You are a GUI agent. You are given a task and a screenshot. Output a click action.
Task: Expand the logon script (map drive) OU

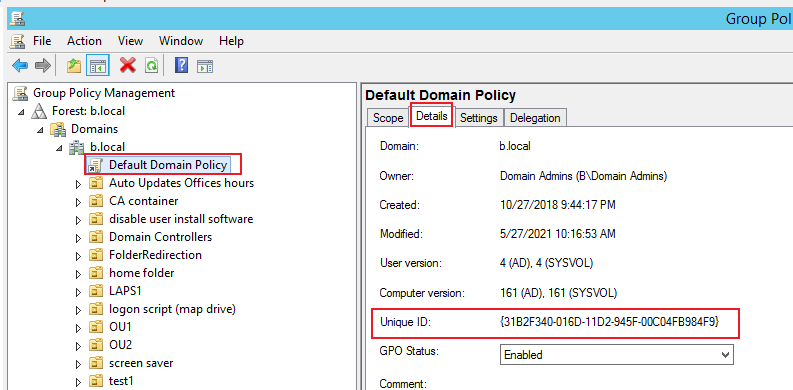point(78,310)
